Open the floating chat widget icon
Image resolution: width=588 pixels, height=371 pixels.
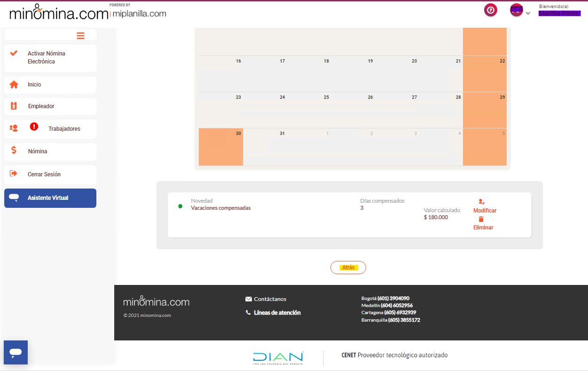coord(16,352)
